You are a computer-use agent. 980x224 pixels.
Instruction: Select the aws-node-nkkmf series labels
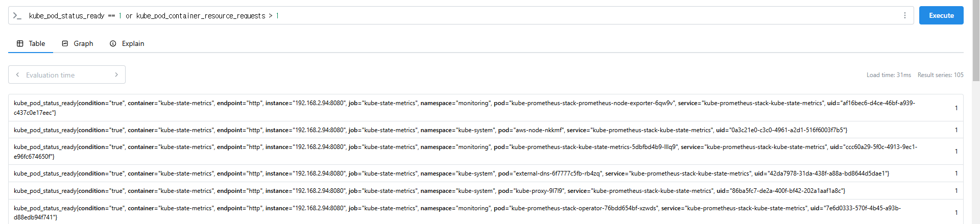click(430, 130)
